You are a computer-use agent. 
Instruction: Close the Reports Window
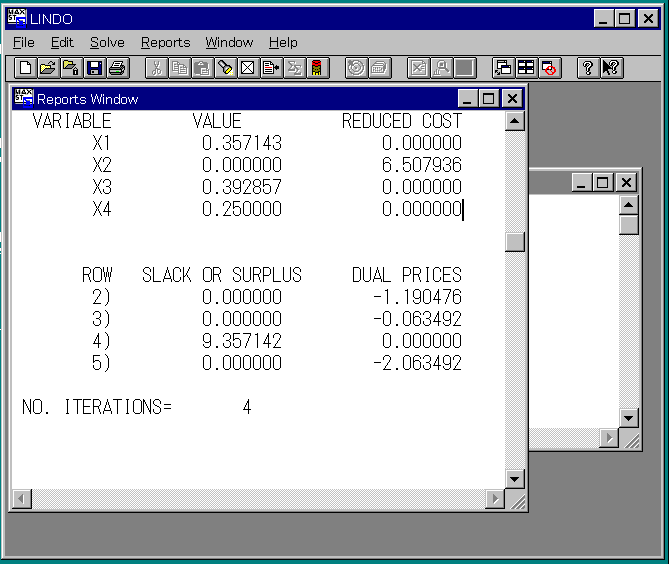512,99
